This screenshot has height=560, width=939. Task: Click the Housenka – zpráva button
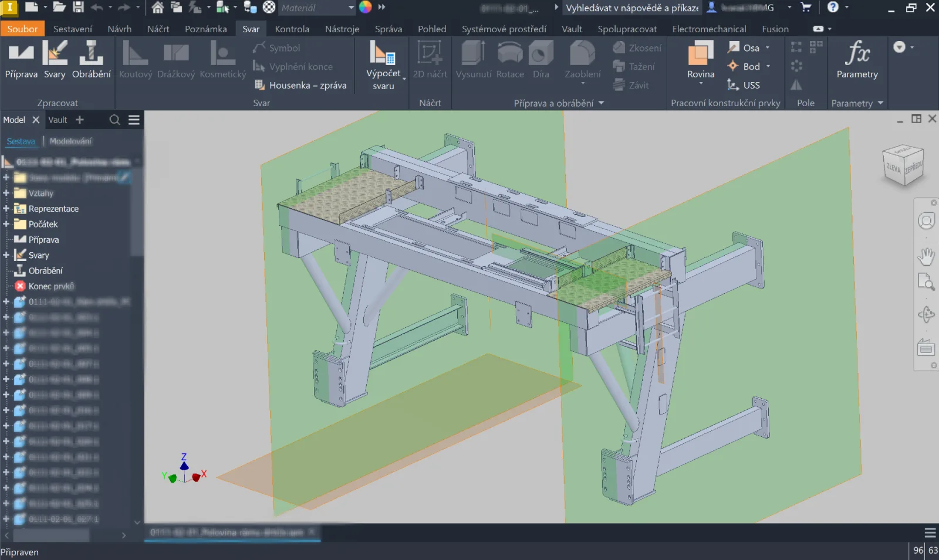point(300,85)
